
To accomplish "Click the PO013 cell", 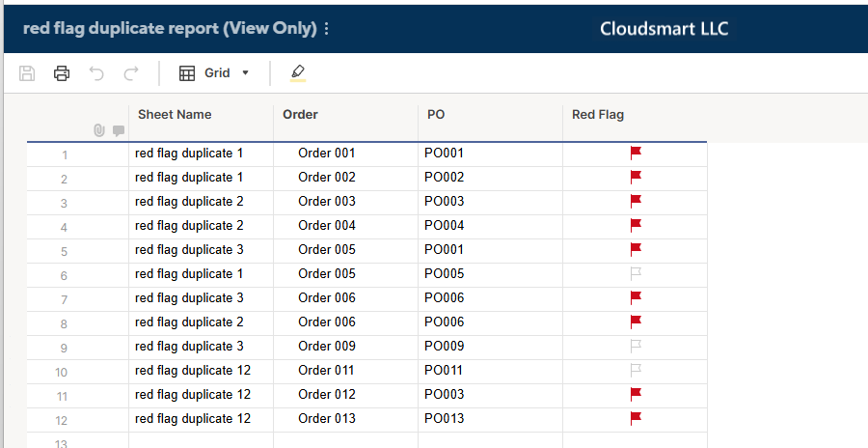I will pos(491,419).
